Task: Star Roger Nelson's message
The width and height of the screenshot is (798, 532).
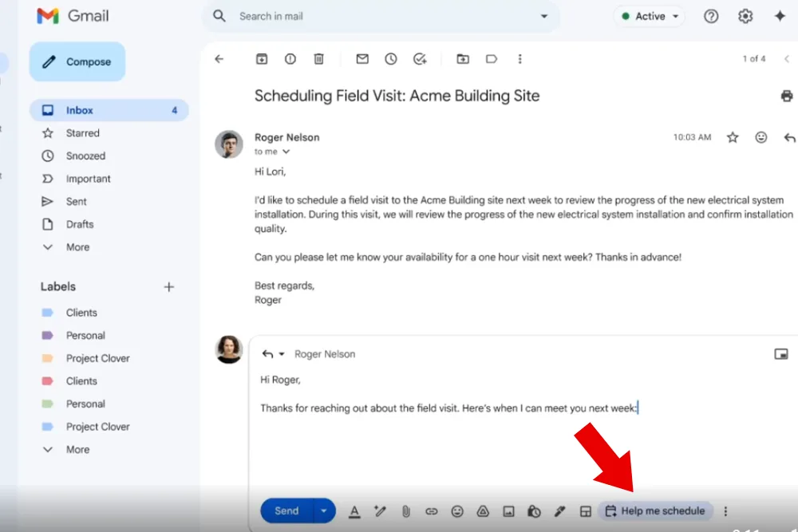Action: click(733, 138)
